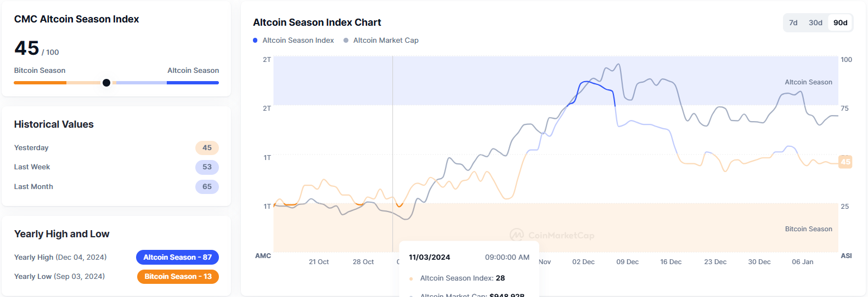The width and height of the screenshot is (868, 297).
Task: Toggle Altcoin Market Cap legend series
Action: point(381,41)
